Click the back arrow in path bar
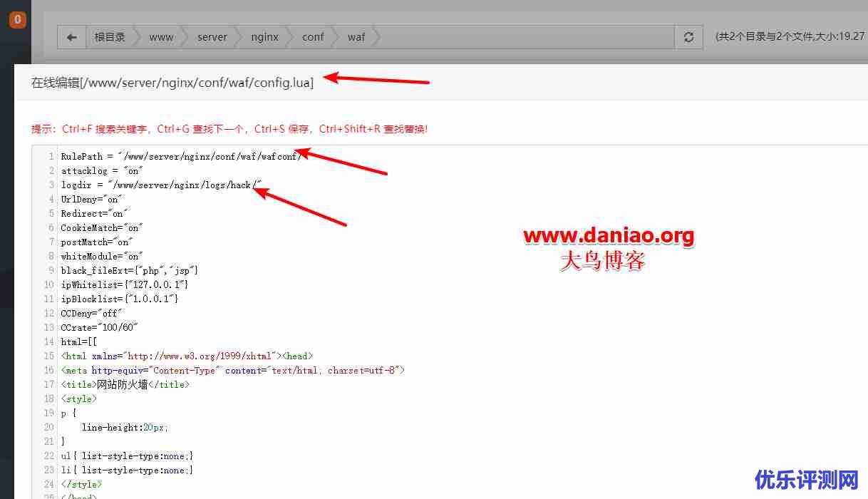This screenshot has width=868, height=499. coord(71,37)
